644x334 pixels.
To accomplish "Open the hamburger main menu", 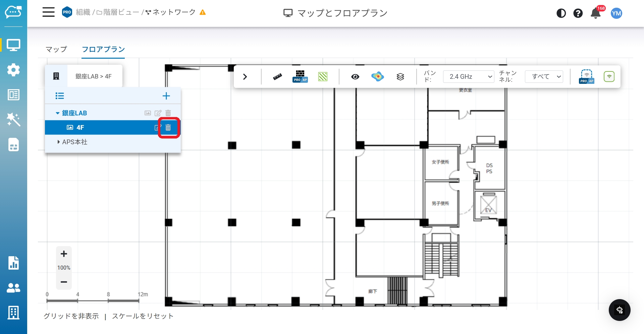I will click(x=49, y=12).
